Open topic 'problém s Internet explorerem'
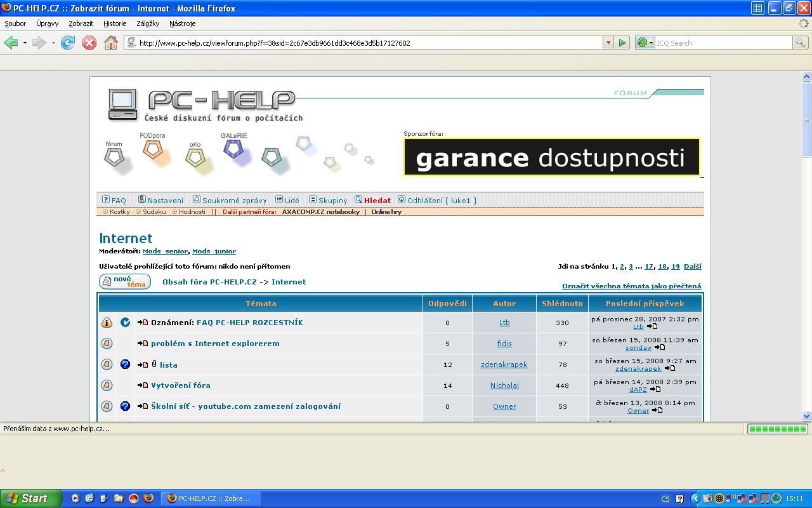The image size is (812, 508). 215,344
